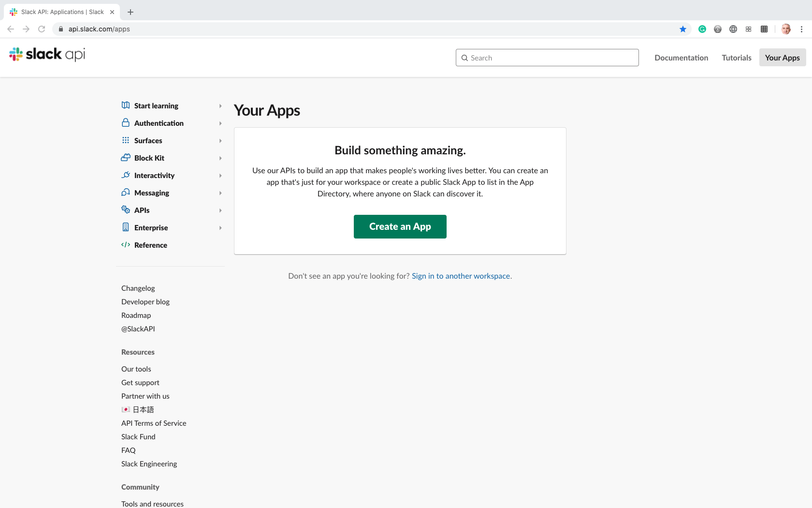The width and height of the screenshot is (812, 508).
Task: Open Start learning in sidebar
Action: point(156,106)
